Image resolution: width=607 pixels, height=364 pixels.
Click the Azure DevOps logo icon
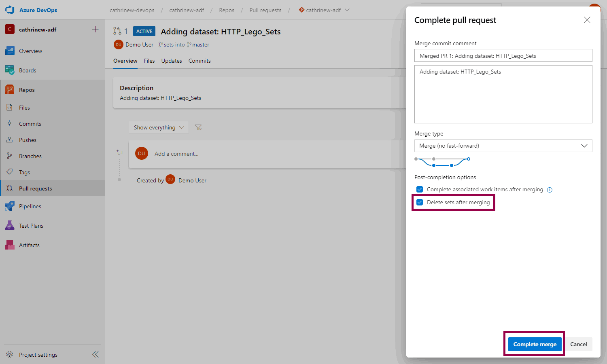[x=10, y=10]
